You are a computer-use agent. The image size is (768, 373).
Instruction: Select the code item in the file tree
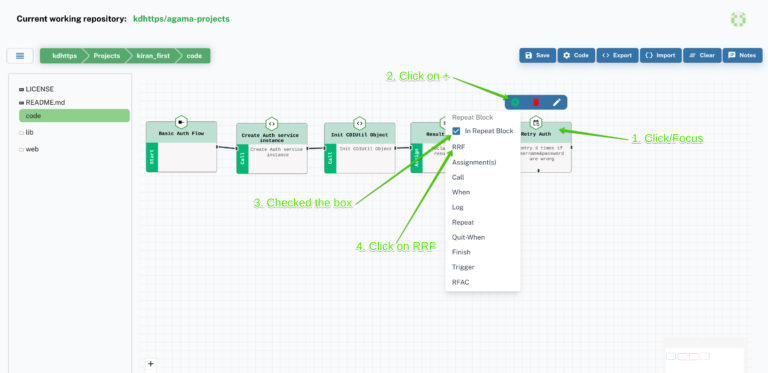coord(74,116)
